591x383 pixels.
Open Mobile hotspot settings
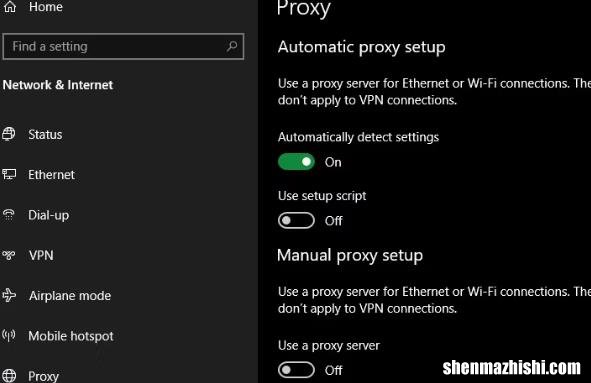point(71,336)
